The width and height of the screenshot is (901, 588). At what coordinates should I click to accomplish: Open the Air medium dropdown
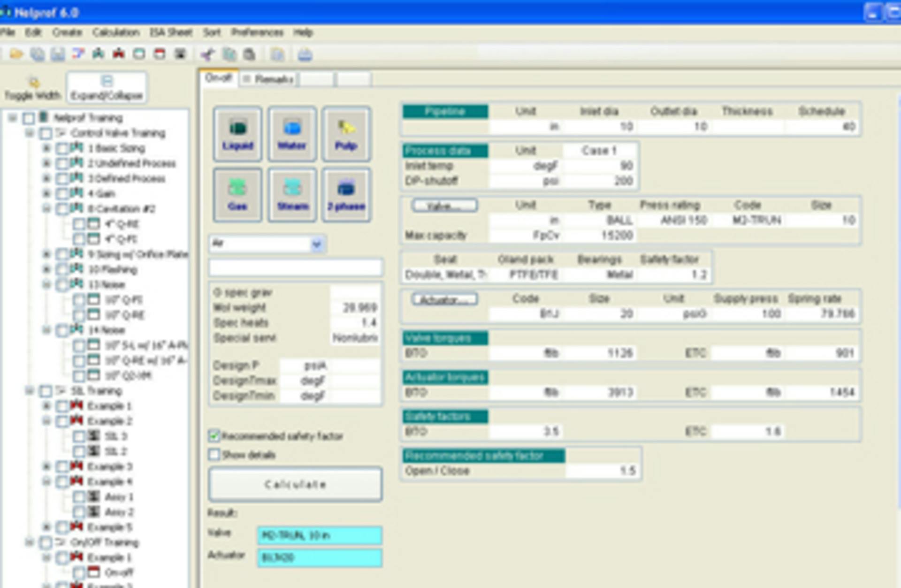[317, 244]
